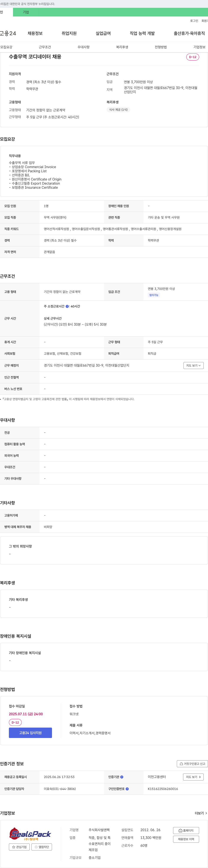Jump to 기업정보 section tab
Screen dimensions: 208x868
pos(200,47)
